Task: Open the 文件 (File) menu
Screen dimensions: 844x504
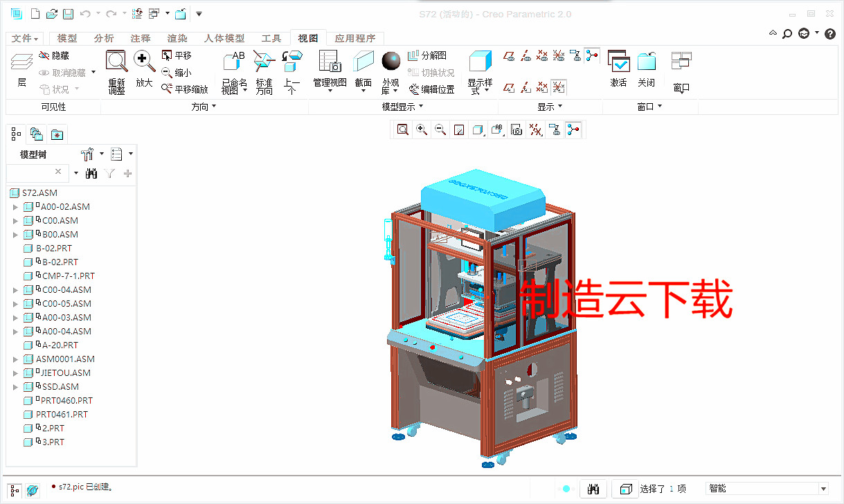Action: [x=24, y=38]
